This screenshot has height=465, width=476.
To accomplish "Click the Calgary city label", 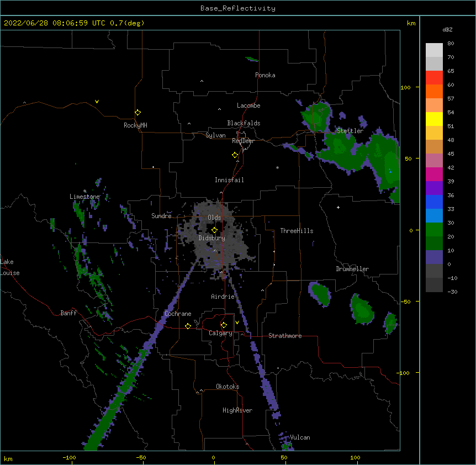I will pos(220,333).
